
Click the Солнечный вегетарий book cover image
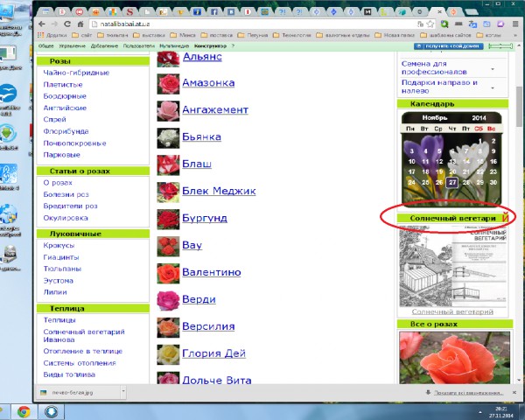[452, 266]
